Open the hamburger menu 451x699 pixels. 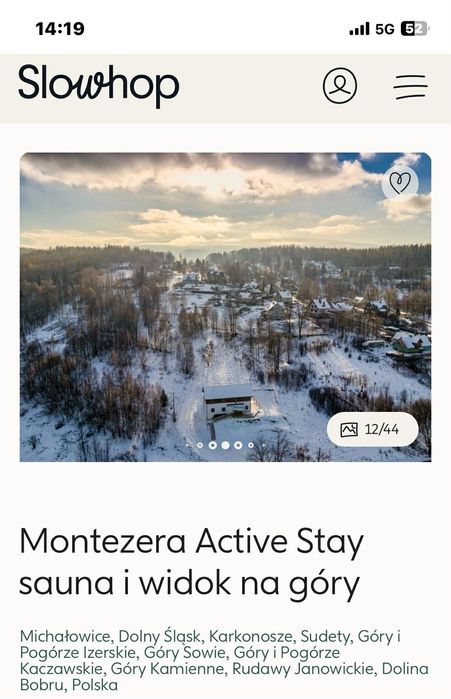click(410, 86)
